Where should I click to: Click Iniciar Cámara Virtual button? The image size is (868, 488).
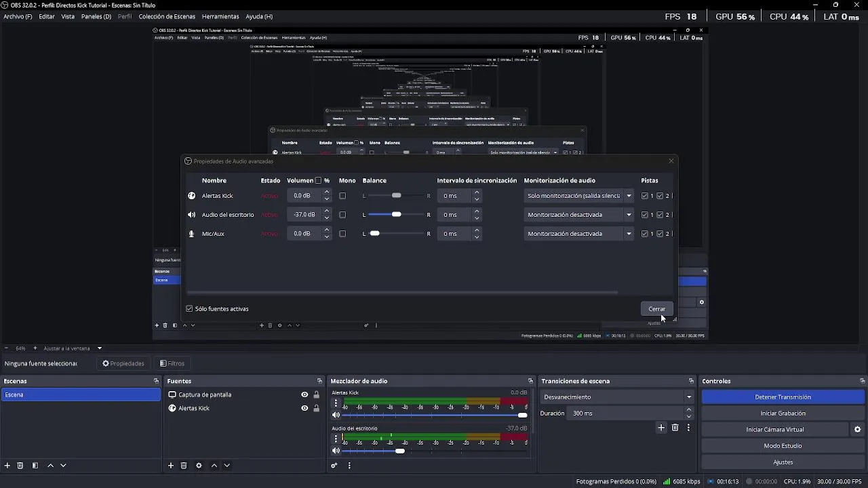point(775,430)
